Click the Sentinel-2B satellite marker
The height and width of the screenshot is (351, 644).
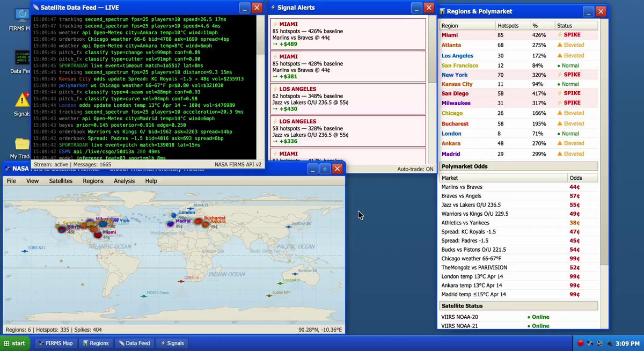[289, 227]
